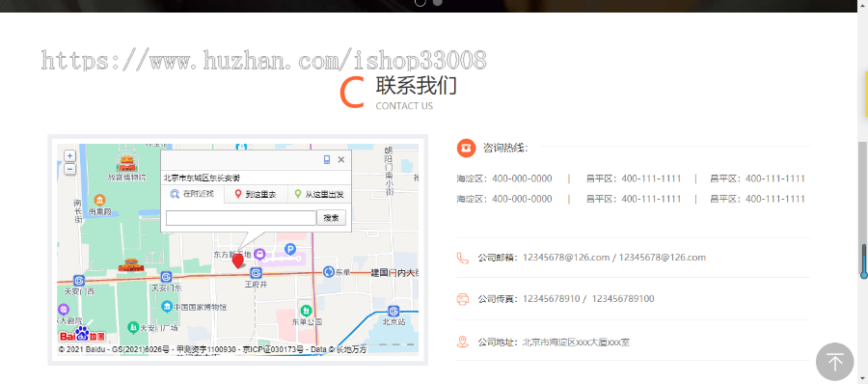Click the back-to-top arrow button
The width and height of the screenshot is (868, 384).
click(835, 362)
